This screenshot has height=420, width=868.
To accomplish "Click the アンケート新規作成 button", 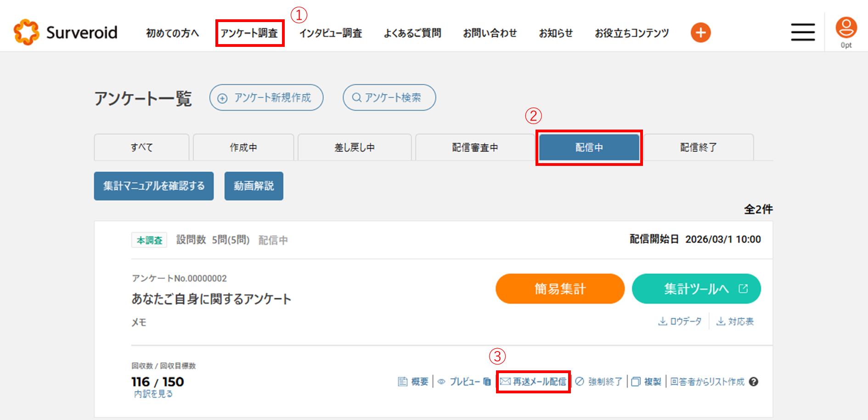I will click(x=266, y=97).
